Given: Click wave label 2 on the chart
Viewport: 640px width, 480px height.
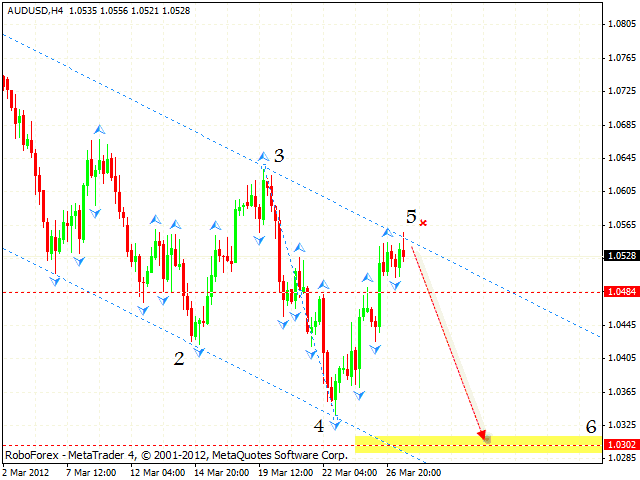Looking at the screenshot, I should 179,358.
